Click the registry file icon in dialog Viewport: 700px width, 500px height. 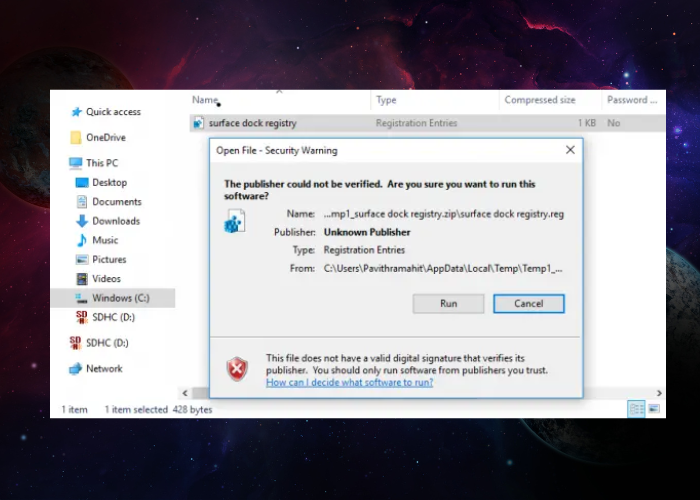point(234,221)
